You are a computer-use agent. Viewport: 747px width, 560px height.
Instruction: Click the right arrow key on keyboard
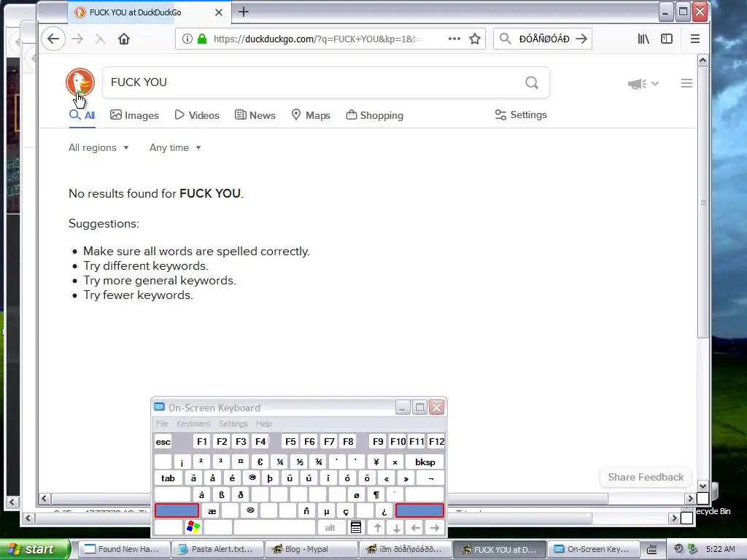(x=435, y=528)
